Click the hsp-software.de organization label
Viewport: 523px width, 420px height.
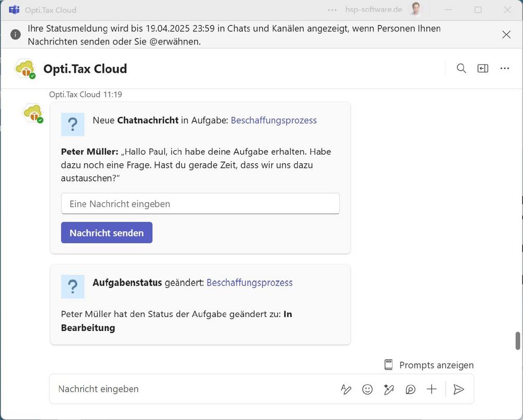pyautogui.click(x=373, y=9)
